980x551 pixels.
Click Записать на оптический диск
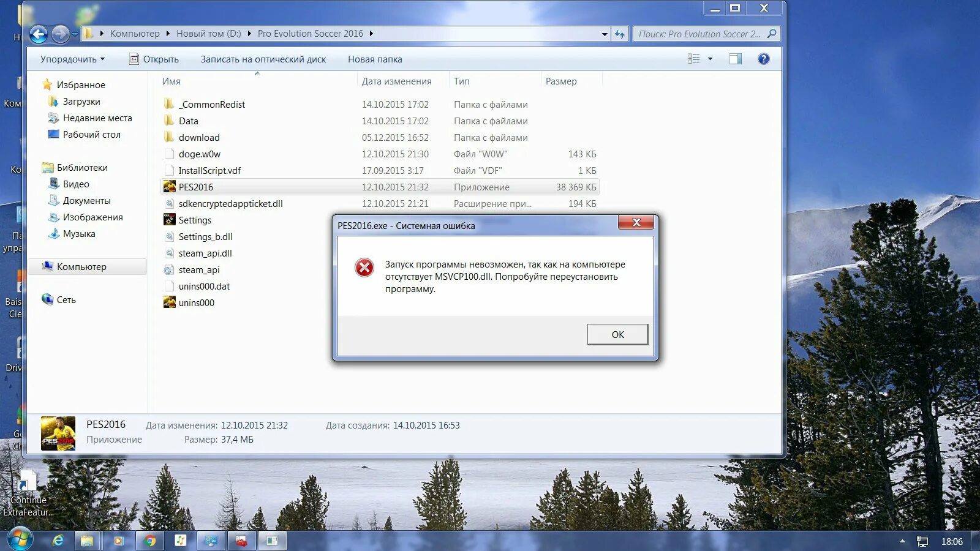click(x=263, y=59)
